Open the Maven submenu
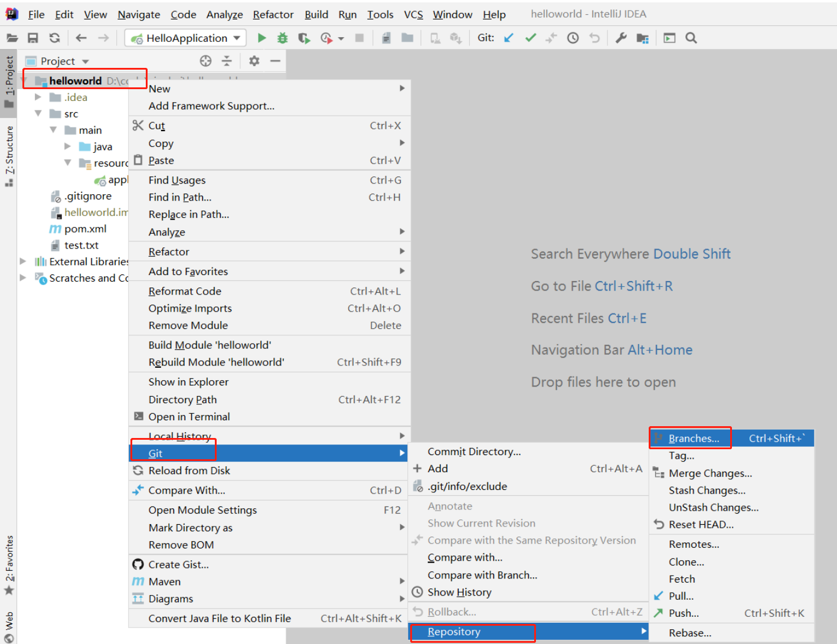Screen dimensions: 837x644 click(270, 581)
